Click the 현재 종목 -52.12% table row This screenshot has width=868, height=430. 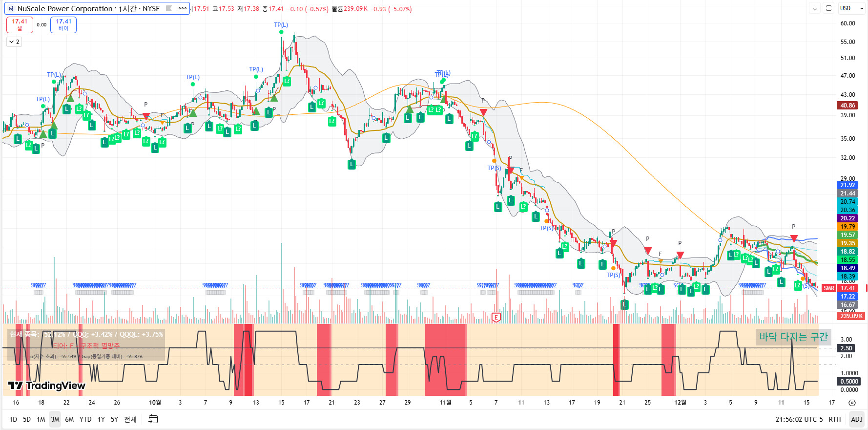pyautogui.click(x=86, y=334)
